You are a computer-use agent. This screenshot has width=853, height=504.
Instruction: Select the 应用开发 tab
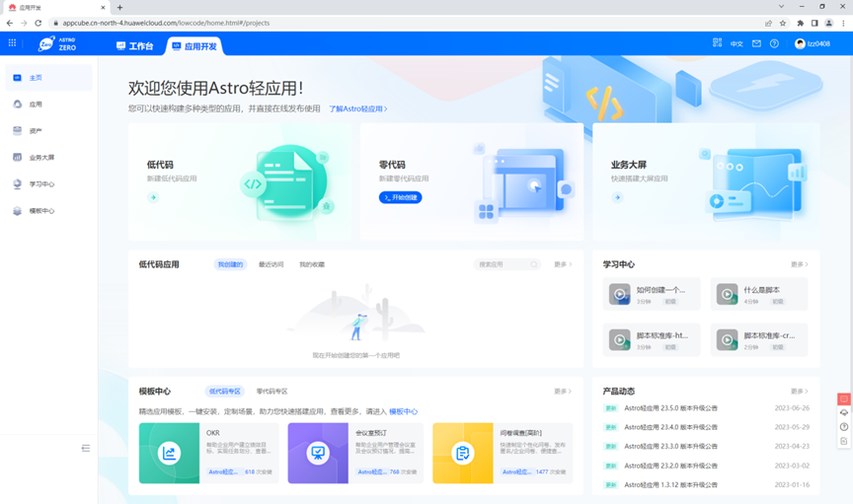point(194,46)
